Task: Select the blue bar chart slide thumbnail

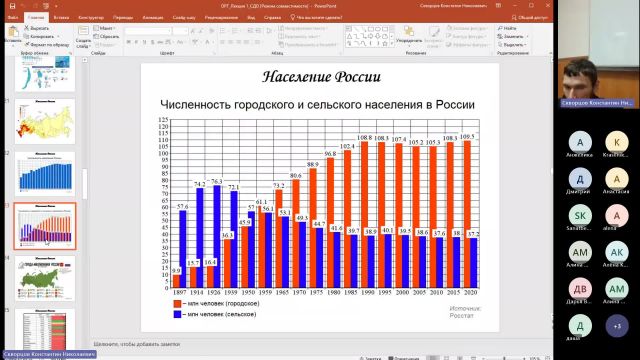Action: click(45, 174)
